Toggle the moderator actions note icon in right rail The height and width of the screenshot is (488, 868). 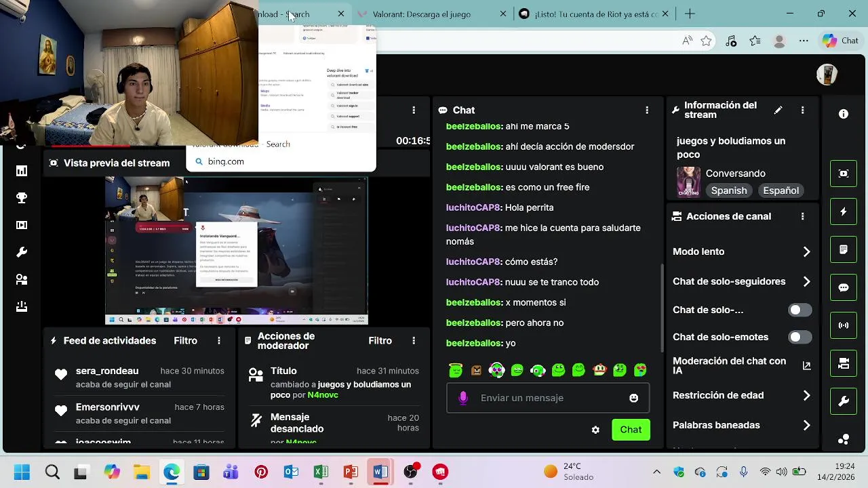pos(844,249)
